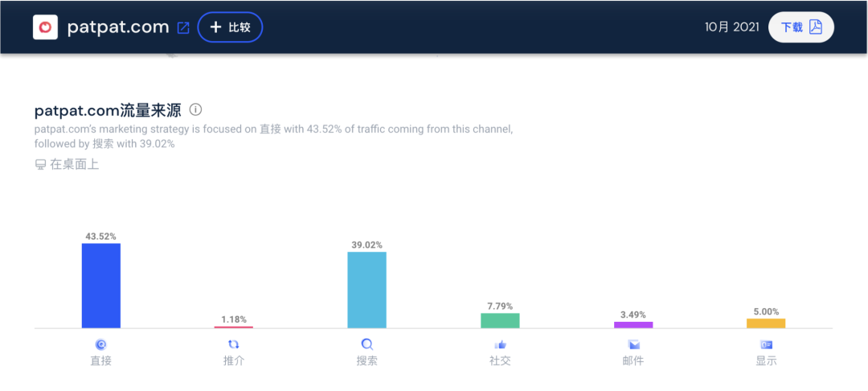
Task: Click the 邮件 envelope icon
Action: [x=633, y=344]
